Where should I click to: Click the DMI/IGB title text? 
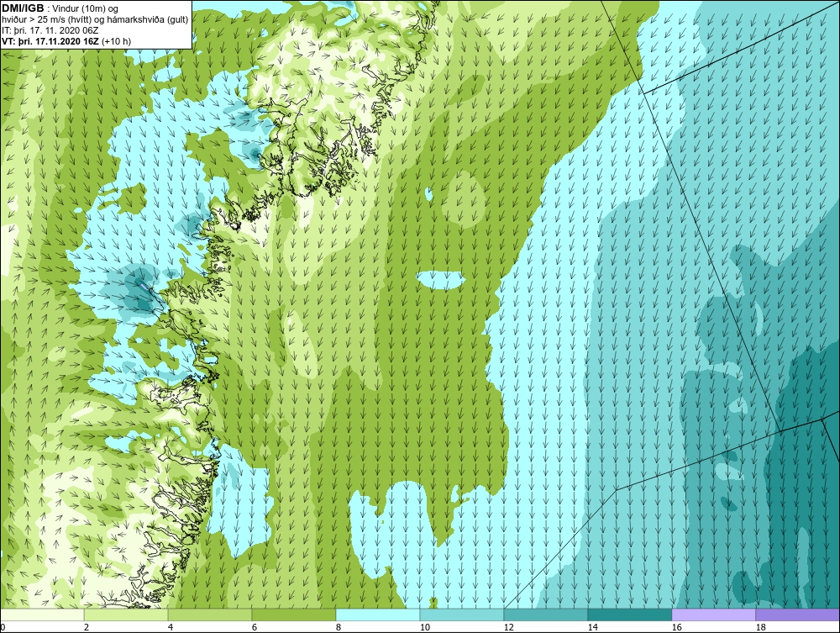23,8
